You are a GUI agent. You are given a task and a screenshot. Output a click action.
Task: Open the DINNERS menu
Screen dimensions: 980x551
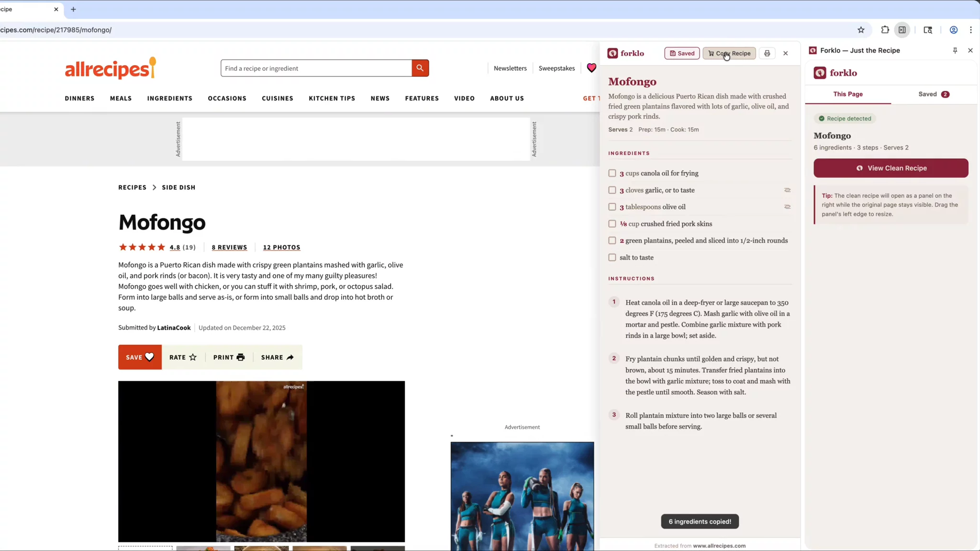pos(79,98)
